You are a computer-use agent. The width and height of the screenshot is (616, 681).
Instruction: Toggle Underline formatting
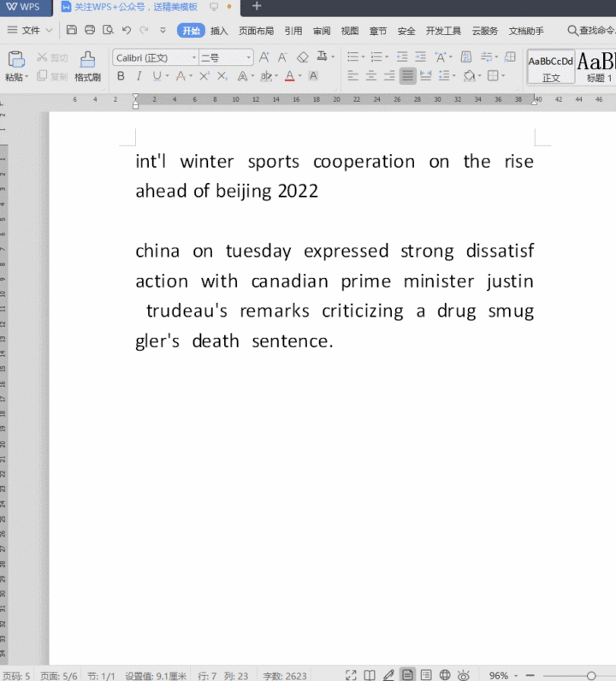click(x=157, y=76)
